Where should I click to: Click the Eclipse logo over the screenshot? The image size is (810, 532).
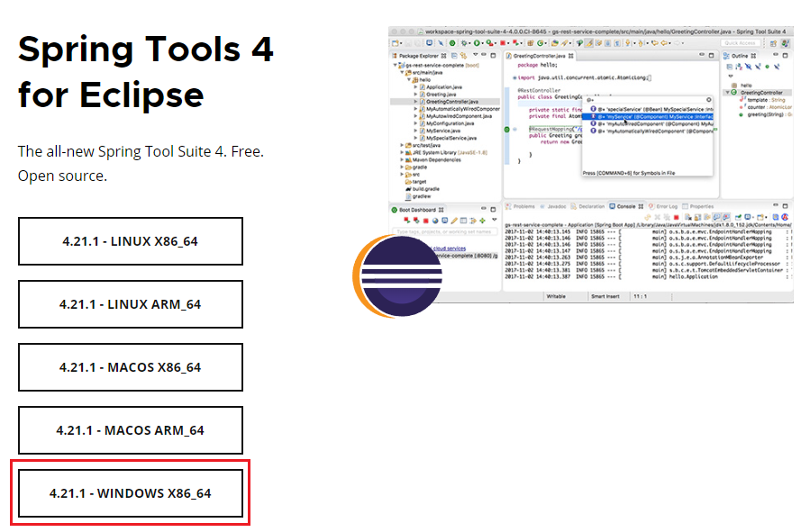point(397,276)
